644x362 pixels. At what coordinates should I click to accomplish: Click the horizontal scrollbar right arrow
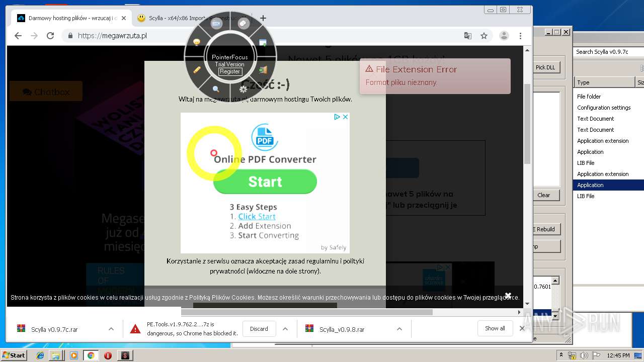point(520,312)
